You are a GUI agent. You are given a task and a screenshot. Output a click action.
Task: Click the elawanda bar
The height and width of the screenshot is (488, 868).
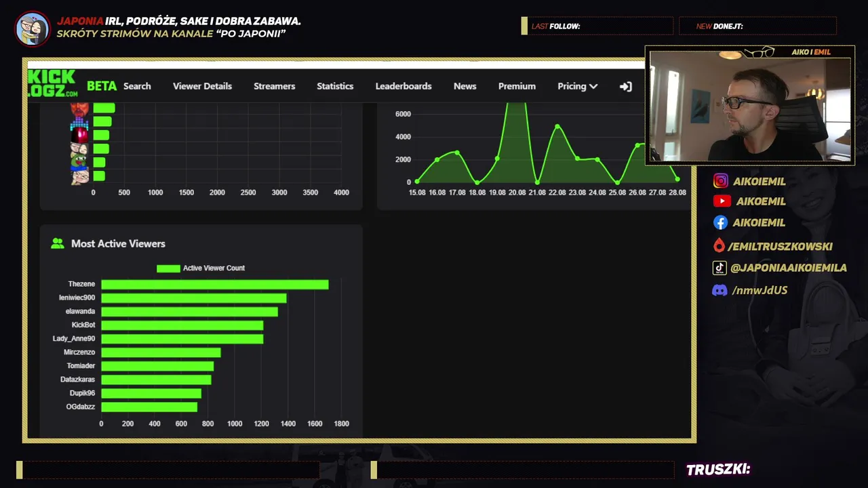[x=190, y=311]
